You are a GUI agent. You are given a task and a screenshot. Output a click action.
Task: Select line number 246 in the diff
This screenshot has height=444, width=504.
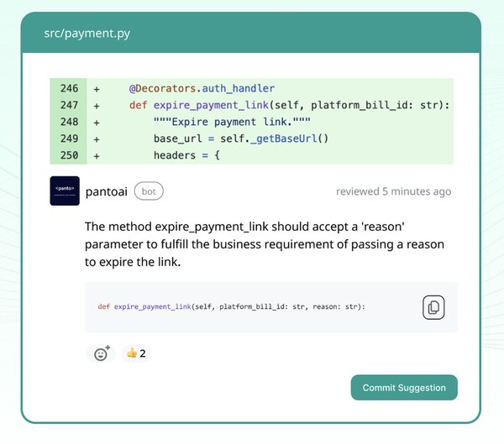point(69,88)
